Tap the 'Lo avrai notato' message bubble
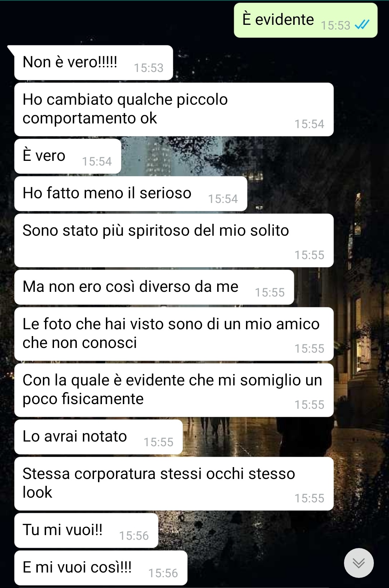 [98, 437]
